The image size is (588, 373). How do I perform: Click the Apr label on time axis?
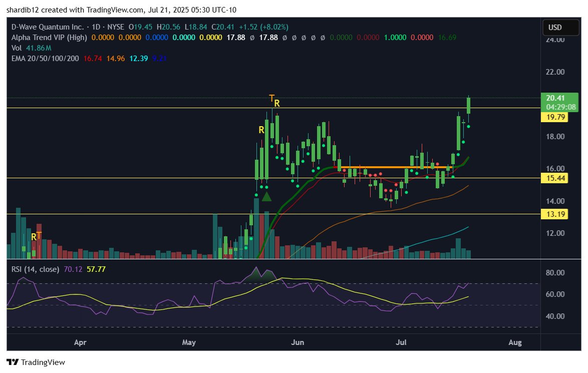pyautogui.click(x=80, y=342)
